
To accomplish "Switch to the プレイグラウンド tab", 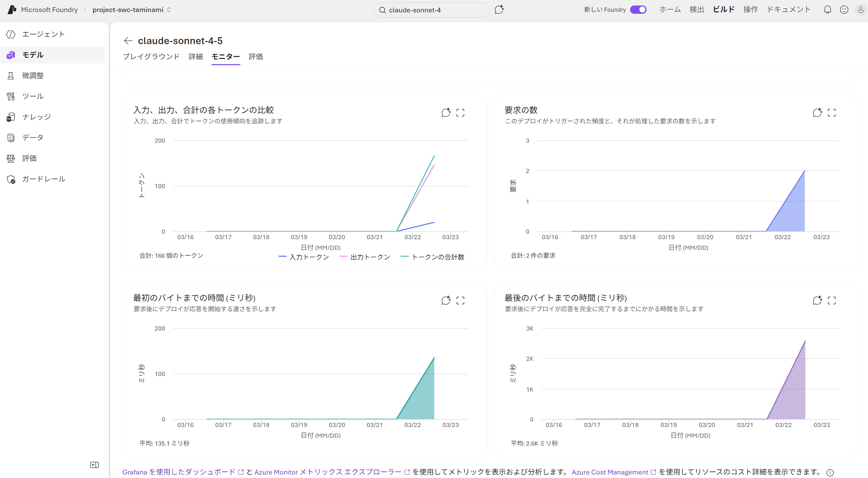I will (151, 57).
